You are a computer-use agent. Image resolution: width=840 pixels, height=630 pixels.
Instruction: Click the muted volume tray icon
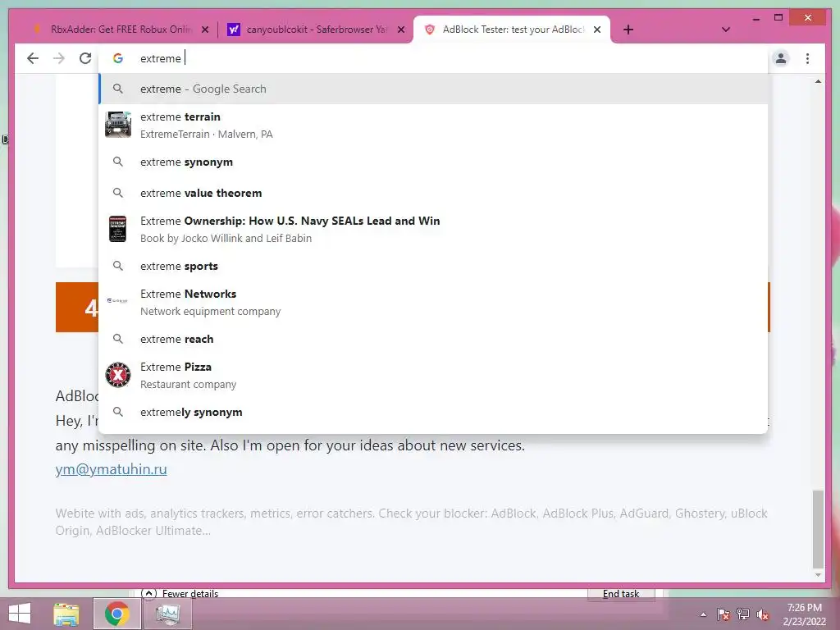pyautogui.click(x=763, y=614)
